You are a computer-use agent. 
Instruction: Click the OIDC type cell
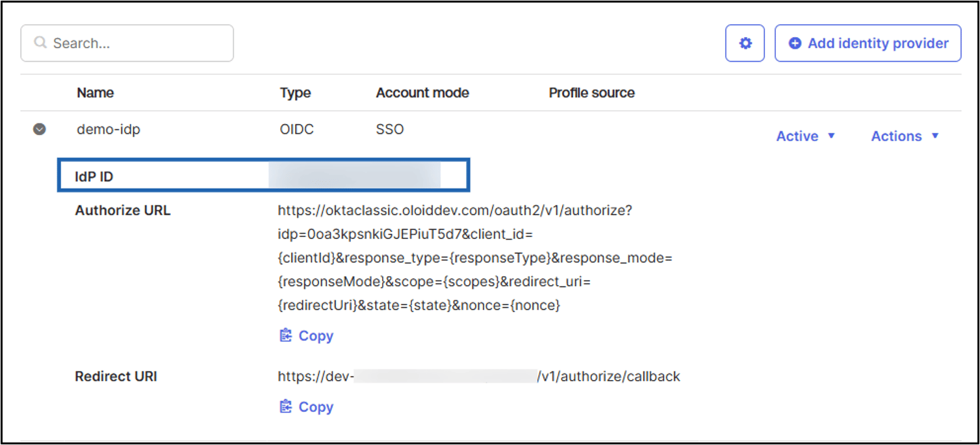pos(296,129)
